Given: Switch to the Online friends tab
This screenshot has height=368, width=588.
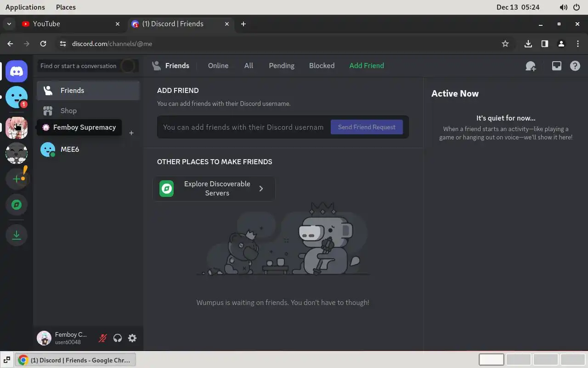Looking at the screenshot, I should click(218, 66).
